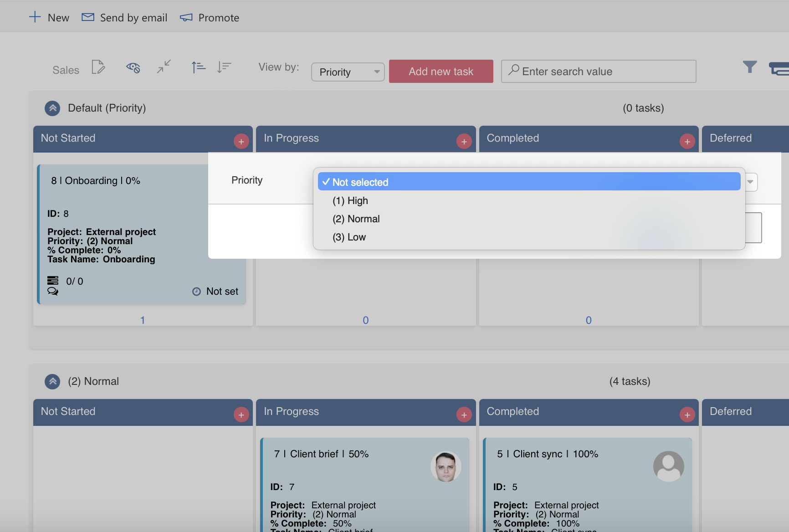Select the (3) Low priority option

[x=349, y=237]
